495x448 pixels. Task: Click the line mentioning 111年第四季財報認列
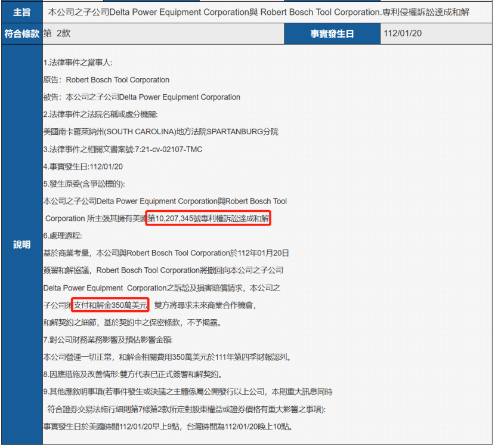pyautogui.click(x=167, y=357)
